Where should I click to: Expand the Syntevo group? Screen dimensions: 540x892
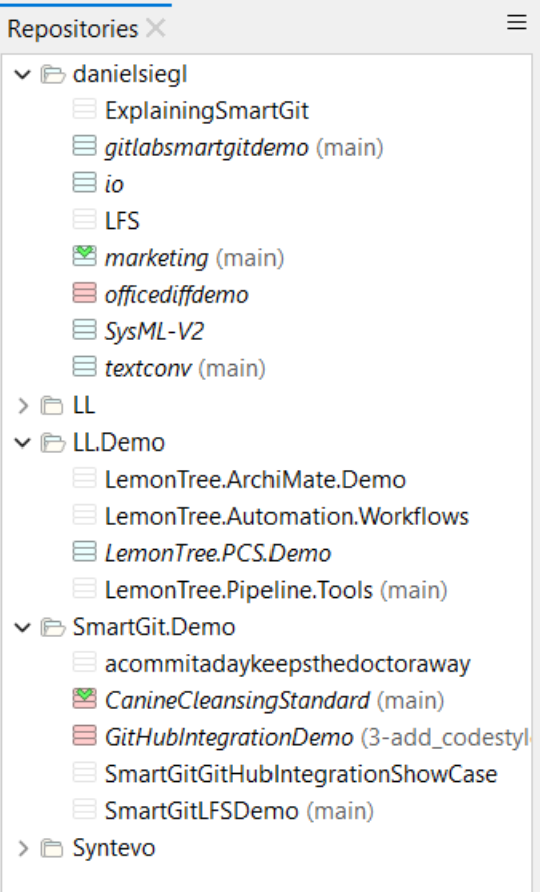(x=23, y=848)
